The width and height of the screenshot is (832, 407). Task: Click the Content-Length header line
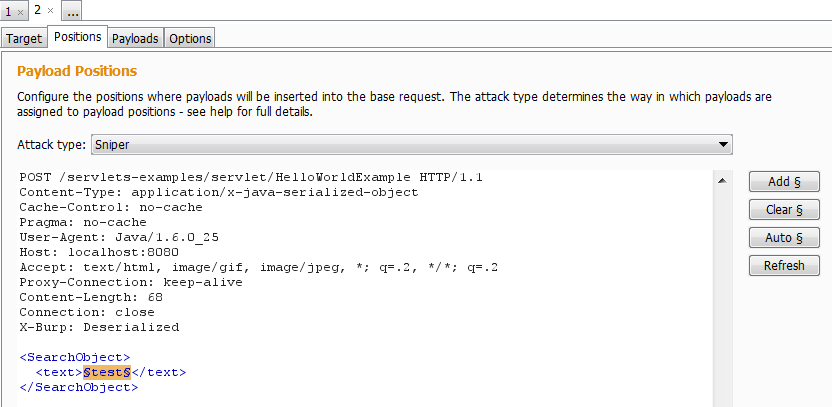click(x=91, y=297)
